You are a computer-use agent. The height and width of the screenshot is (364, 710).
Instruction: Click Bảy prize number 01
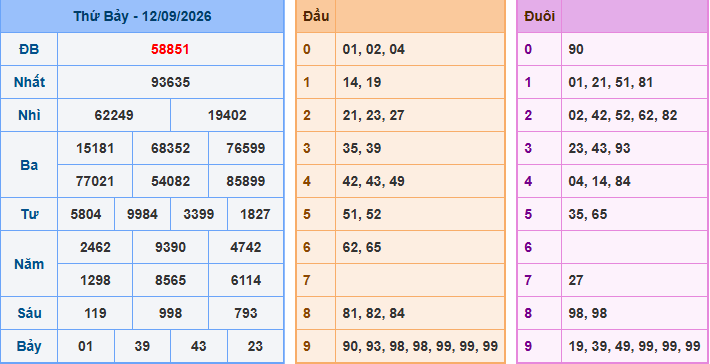(x=86, y=346)
